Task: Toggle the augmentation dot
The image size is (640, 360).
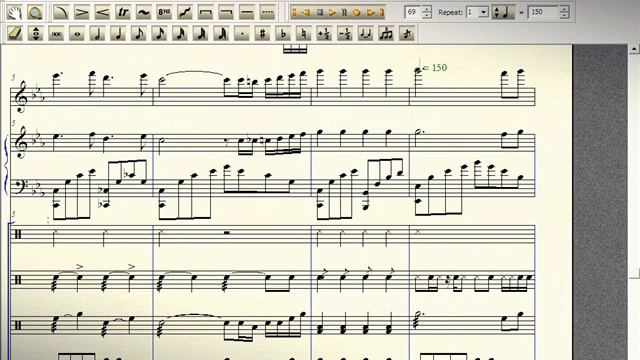Action: pos(242,33)
